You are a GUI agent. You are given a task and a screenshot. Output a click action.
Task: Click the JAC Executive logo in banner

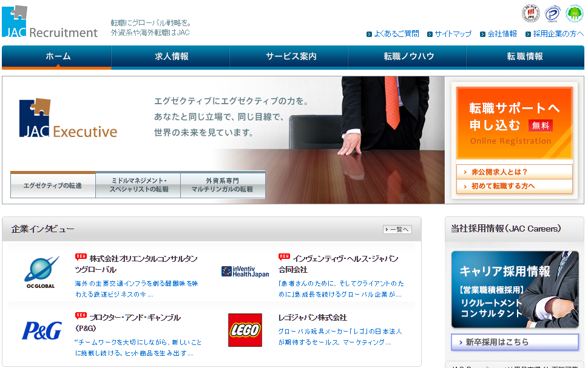tap(68, 118)
